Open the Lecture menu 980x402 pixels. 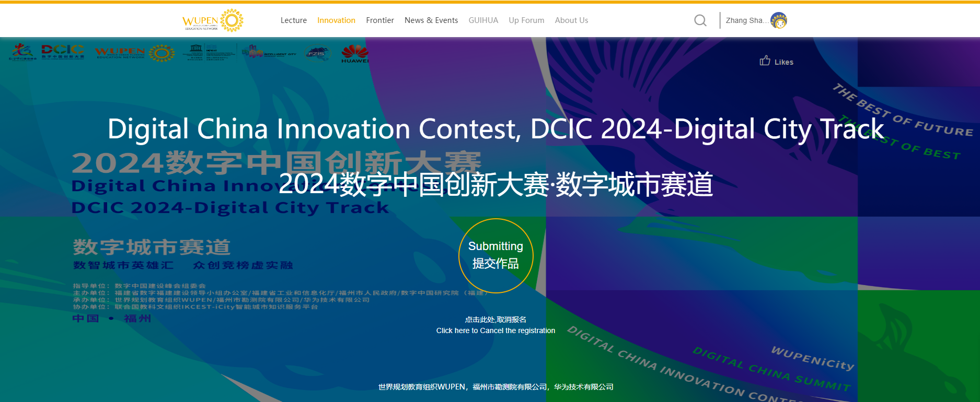[x=293, y=20]
